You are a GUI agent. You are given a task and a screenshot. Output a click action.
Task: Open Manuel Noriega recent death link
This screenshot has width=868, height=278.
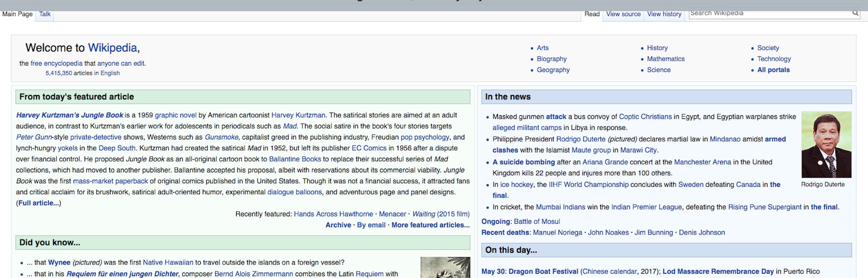557,233
